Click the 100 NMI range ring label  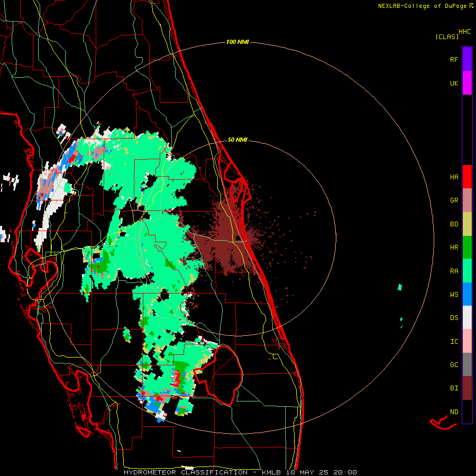(x=237, y=42)
